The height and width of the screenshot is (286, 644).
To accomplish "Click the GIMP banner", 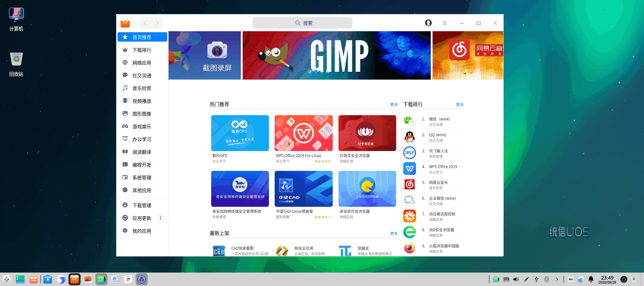I will pyautogui.click(x=336, y=55).
